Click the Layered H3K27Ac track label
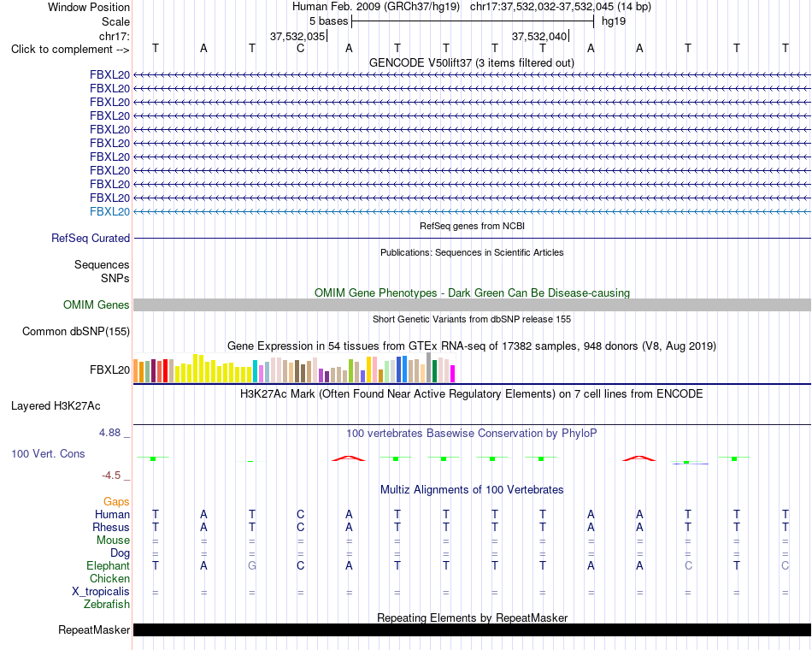 point(56,406)
